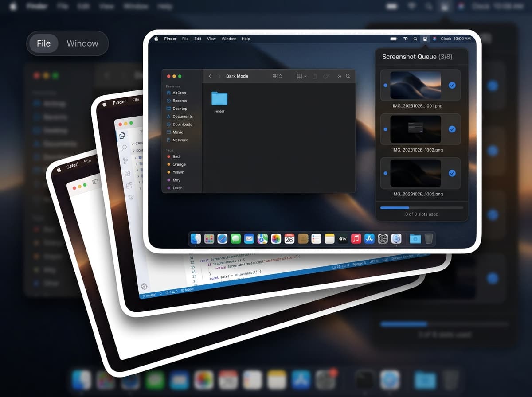
Task: Open the Calendar icon showing 26
Action: point(289,239)
